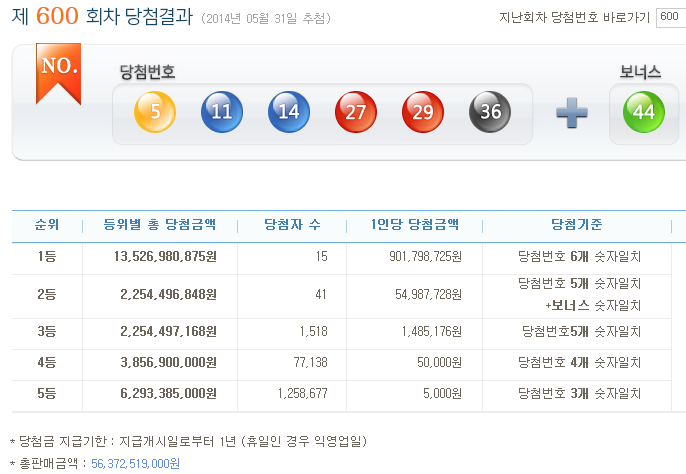Image resolution: width=686 pixels, height=474 pixels.
Task: Click criteria 당첨번호 6개 숫자일치
Action: pyautogui.click(x=580, y=256)
